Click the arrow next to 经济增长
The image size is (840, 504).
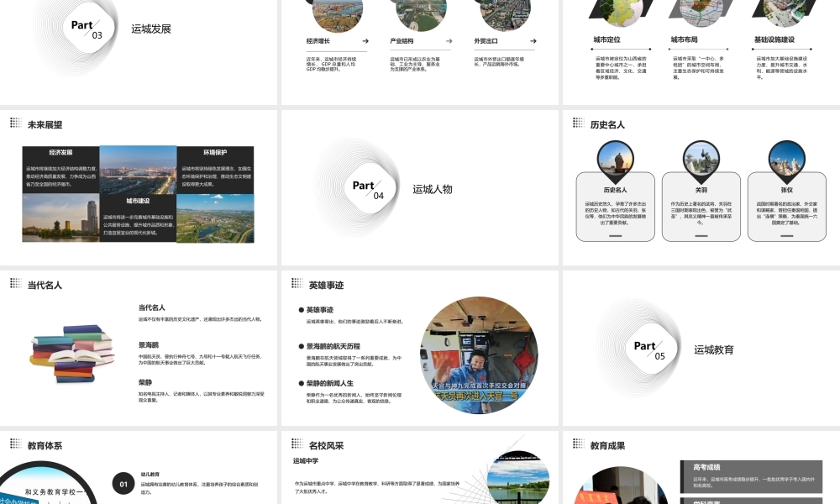[365, 41]
